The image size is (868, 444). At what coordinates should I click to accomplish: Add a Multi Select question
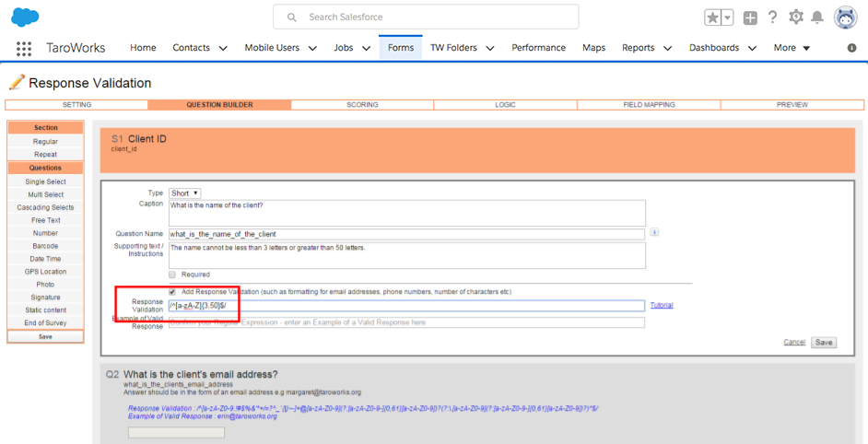pyautogui.click(x=45, y=194)
